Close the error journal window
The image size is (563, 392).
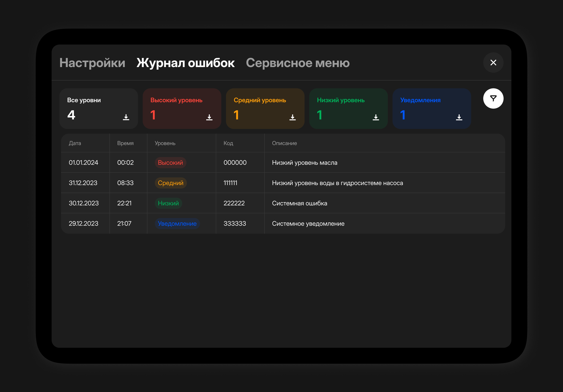493,62
